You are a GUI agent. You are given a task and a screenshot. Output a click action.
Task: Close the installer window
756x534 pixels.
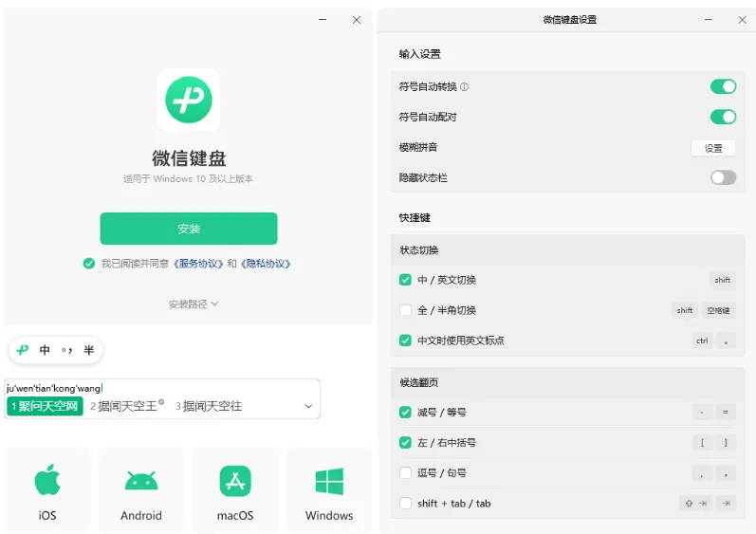pos(357,20)
